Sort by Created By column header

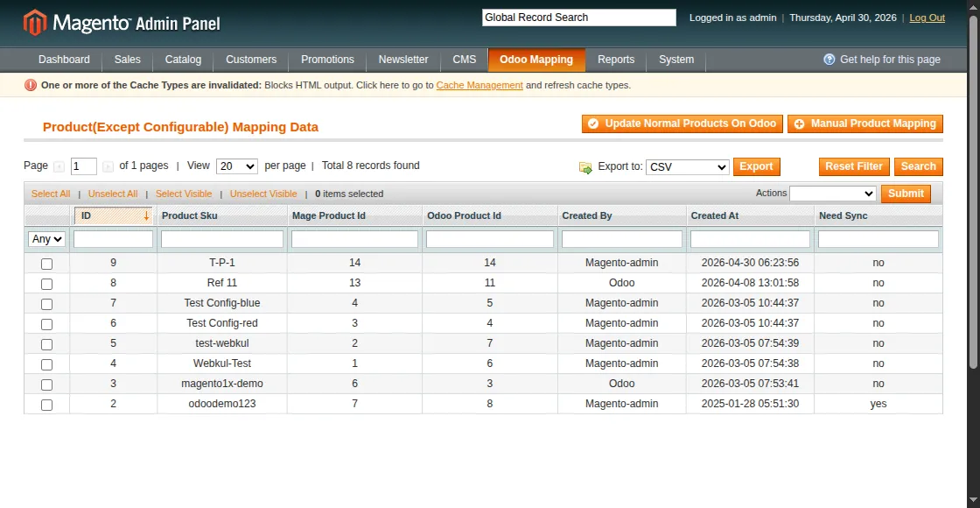[587, 215]
